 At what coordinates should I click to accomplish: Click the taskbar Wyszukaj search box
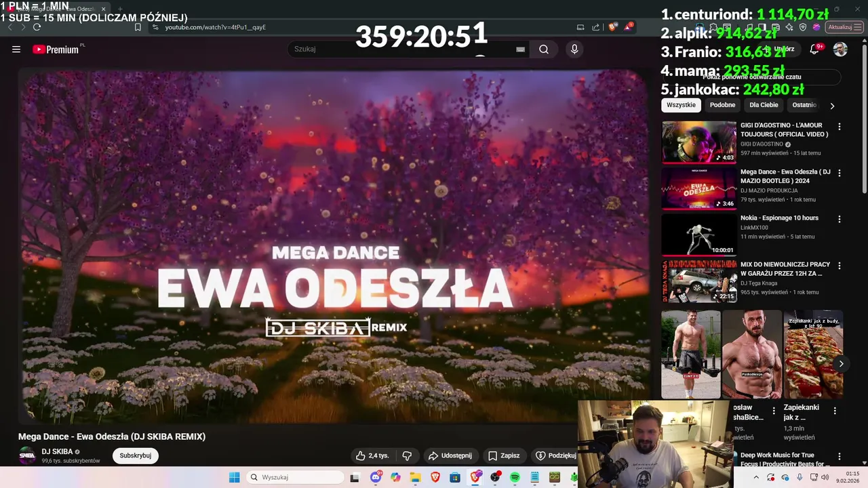(x=295, y=477)
